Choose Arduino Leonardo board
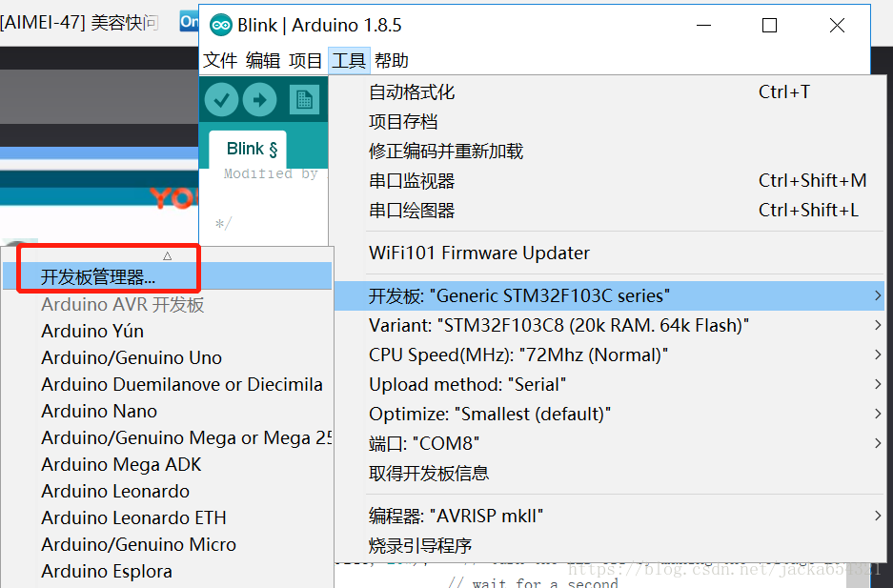Screen dimensions: 893x588 pyautogui.click(x=168, y=491)
